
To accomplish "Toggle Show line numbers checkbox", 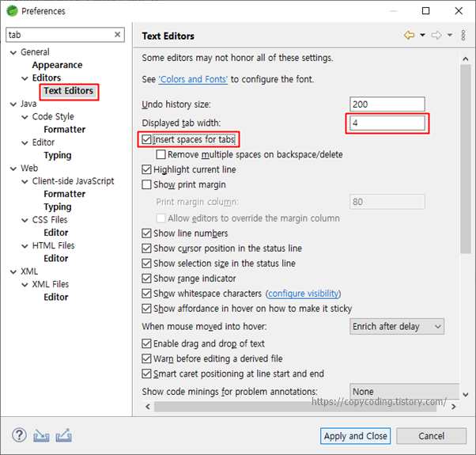I will point(146,233).
